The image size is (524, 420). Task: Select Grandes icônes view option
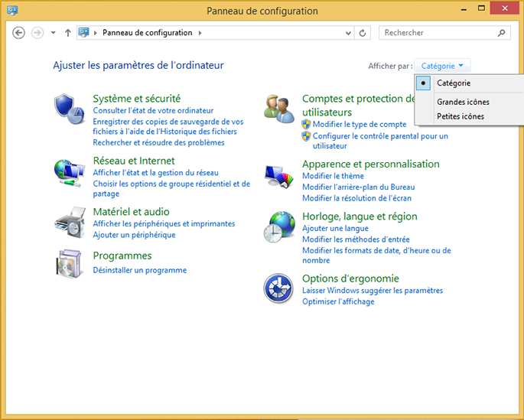470,102
